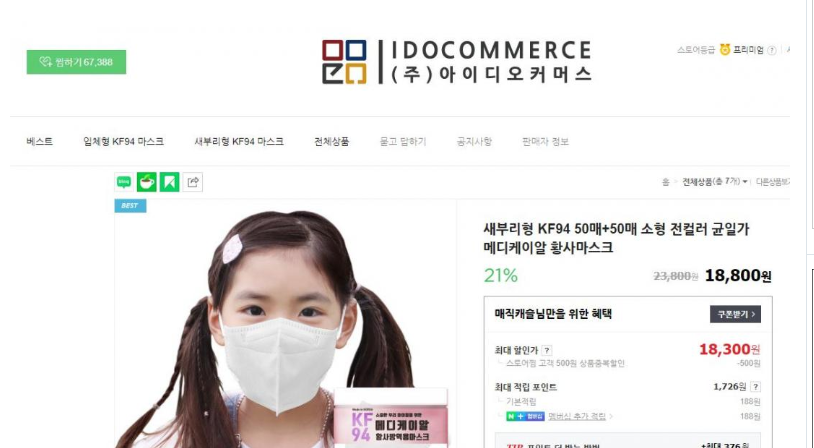The height and width of the screenshot is (448, 814).
Task: Select 새부리형 KF94 마스크 menu item
Action: [x=239, y=141]
